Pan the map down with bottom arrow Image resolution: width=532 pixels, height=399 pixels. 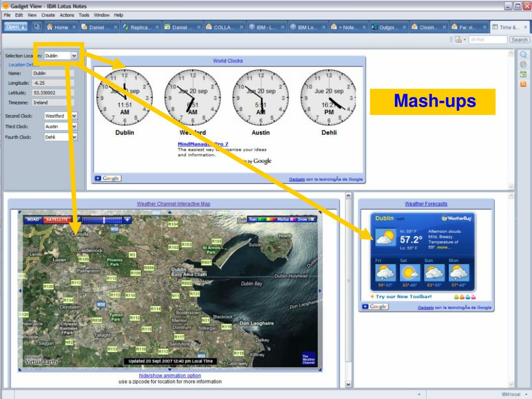pyautogui.click(x=170, y=369)
